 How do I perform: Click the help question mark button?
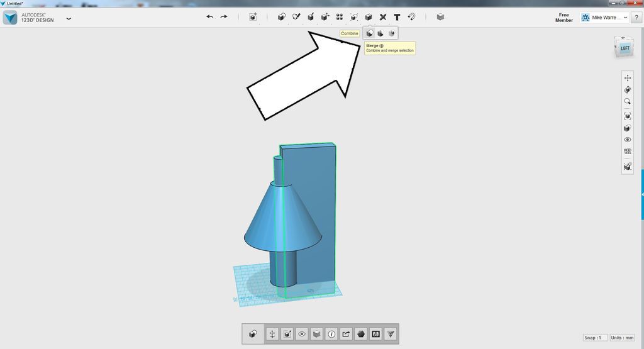point(636,17)
